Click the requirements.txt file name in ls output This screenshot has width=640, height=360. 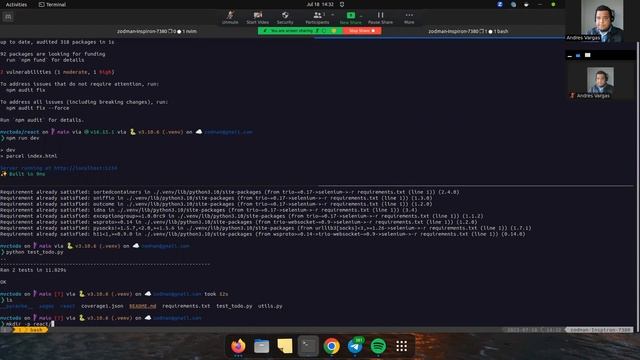point(186,306)
